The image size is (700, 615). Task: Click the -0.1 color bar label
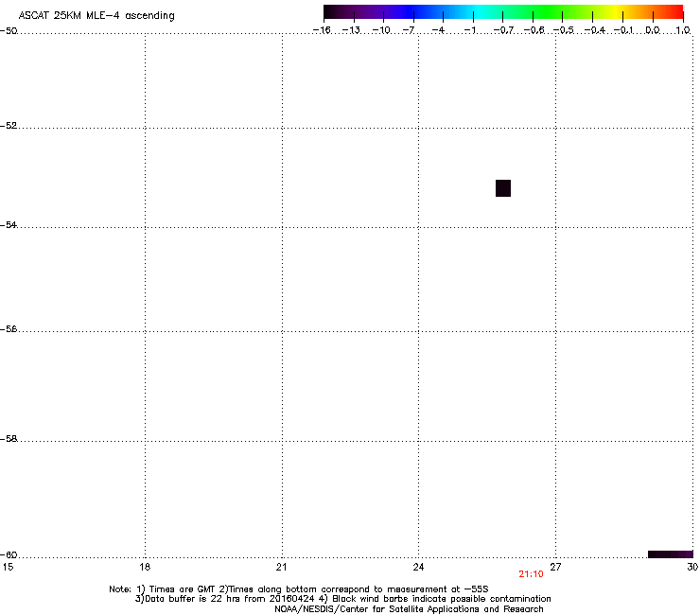[x=623, y=30]
